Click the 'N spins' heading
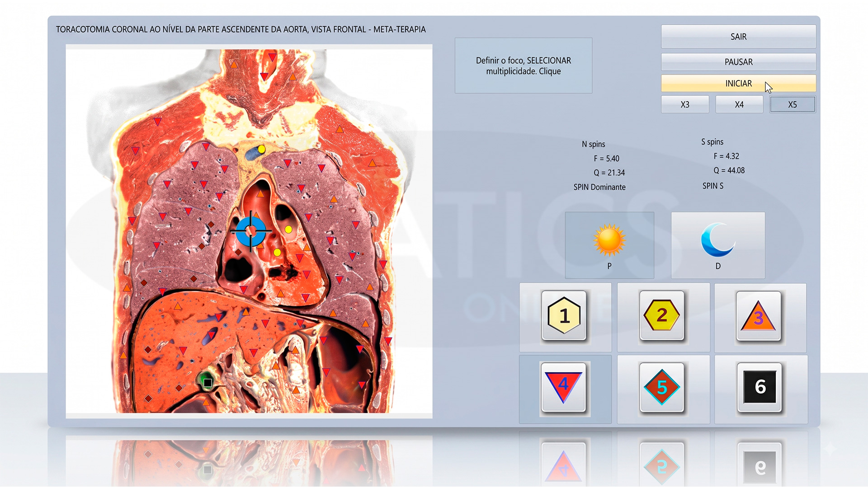 click(593, 144)
